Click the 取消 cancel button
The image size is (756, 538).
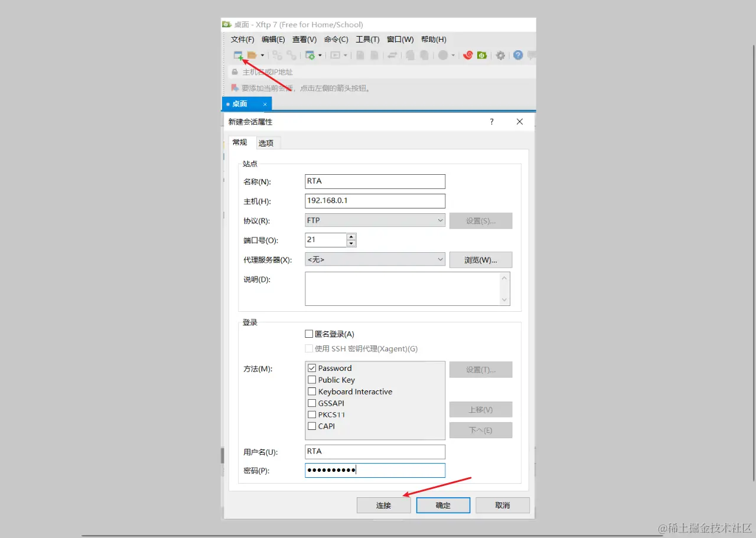(503, 505)
